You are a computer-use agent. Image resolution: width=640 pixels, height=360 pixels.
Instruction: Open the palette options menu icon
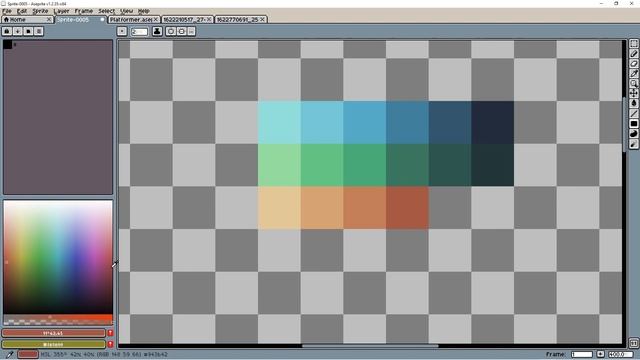(x=39, y=31)
